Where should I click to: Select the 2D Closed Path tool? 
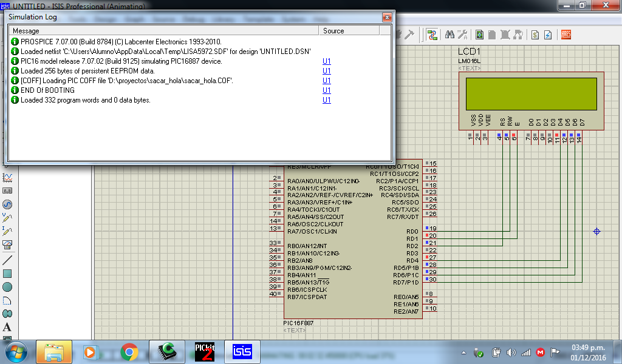pos(7,314)
